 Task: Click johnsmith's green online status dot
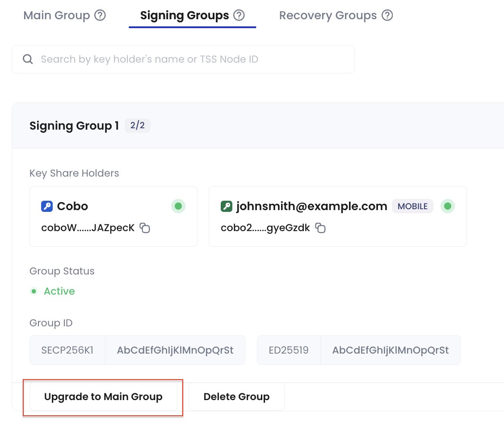(447, 206)
